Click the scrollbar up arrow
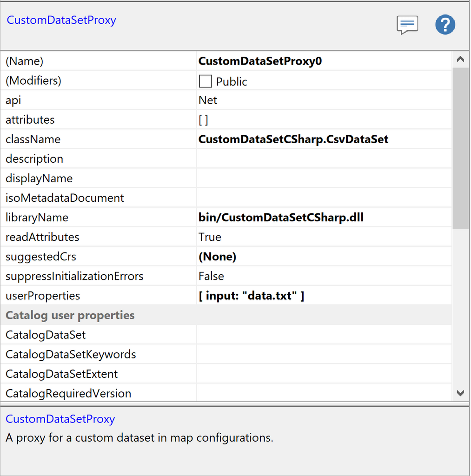The width and height of the screenshot is (471, 476). (x=460, y=59)
